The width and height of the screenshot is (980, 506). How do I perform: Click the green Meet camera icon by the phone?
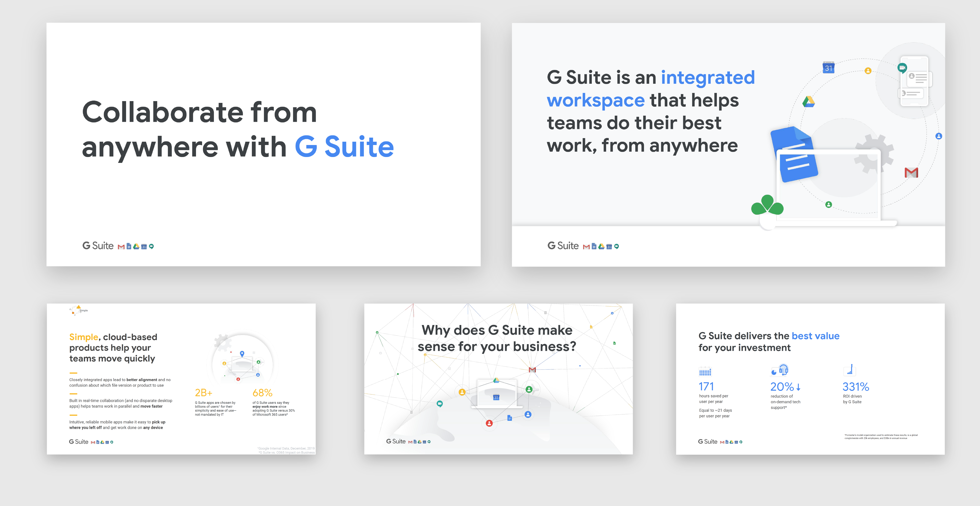click(902, 68)
